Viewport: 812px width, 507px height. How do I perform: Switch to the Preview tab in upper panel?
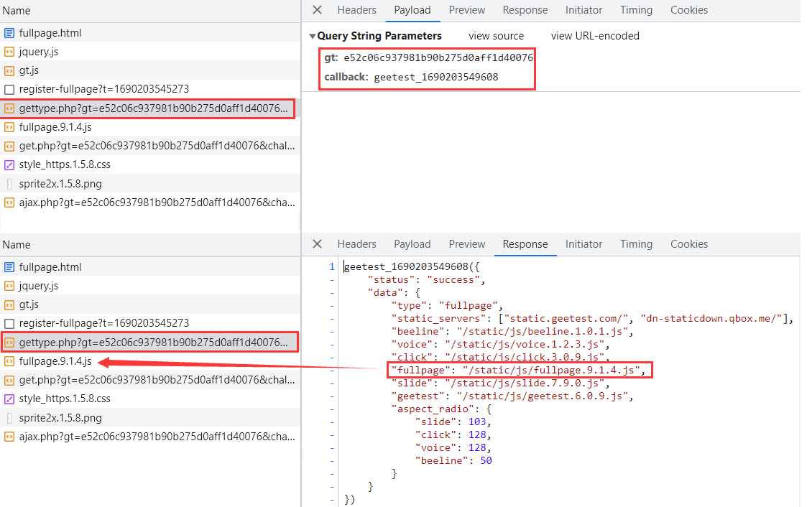(x=467, y=10)
